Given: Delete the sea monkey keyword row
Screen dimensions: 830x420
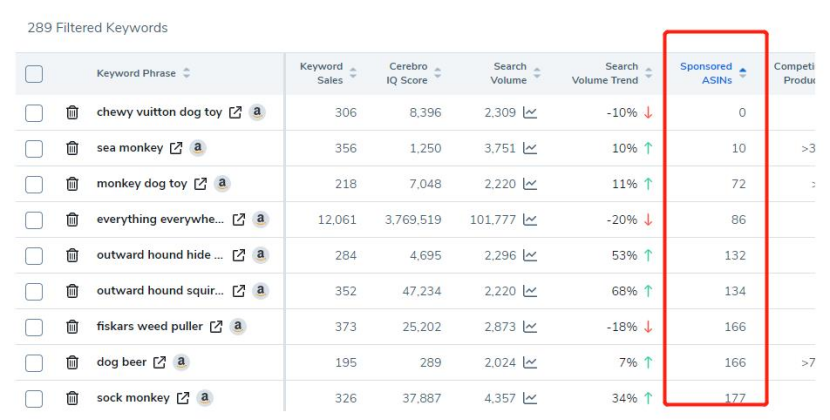Looking at the screenshot, I should (72, 148).
